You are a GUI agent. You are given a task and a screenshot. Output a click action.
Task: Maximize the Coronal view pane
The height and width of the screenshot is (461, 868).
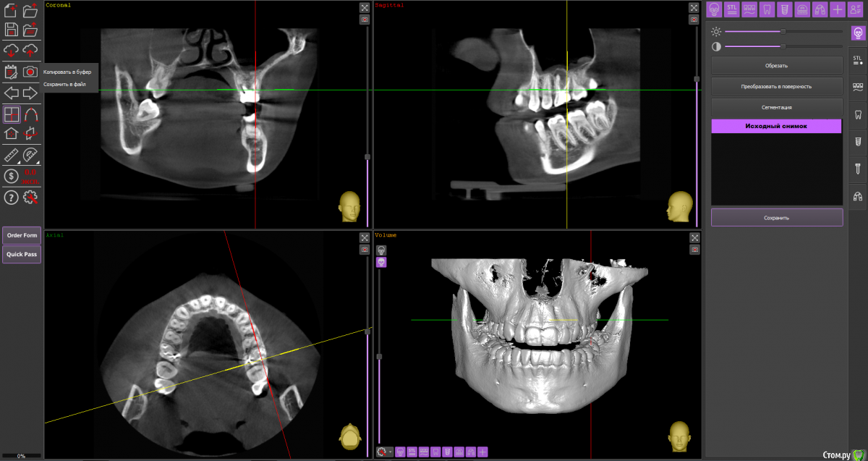pyautogui.click(x=365, y=7)
